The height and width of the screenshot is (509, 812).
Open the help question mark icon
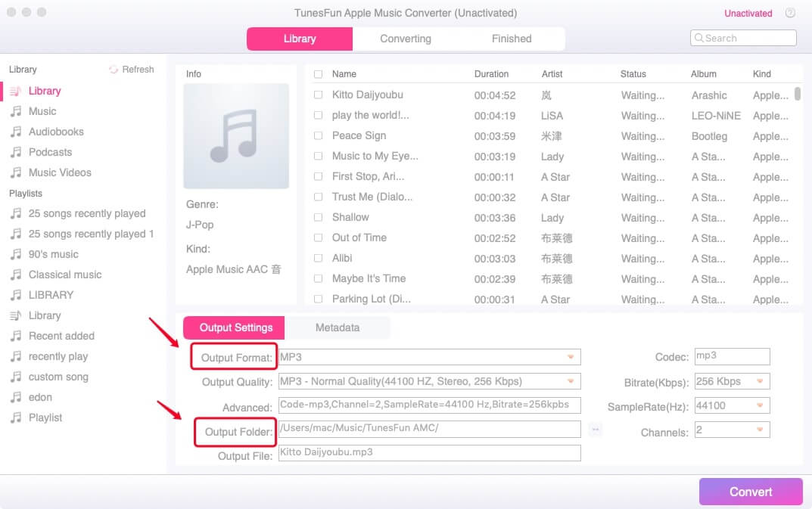[790, 13]
